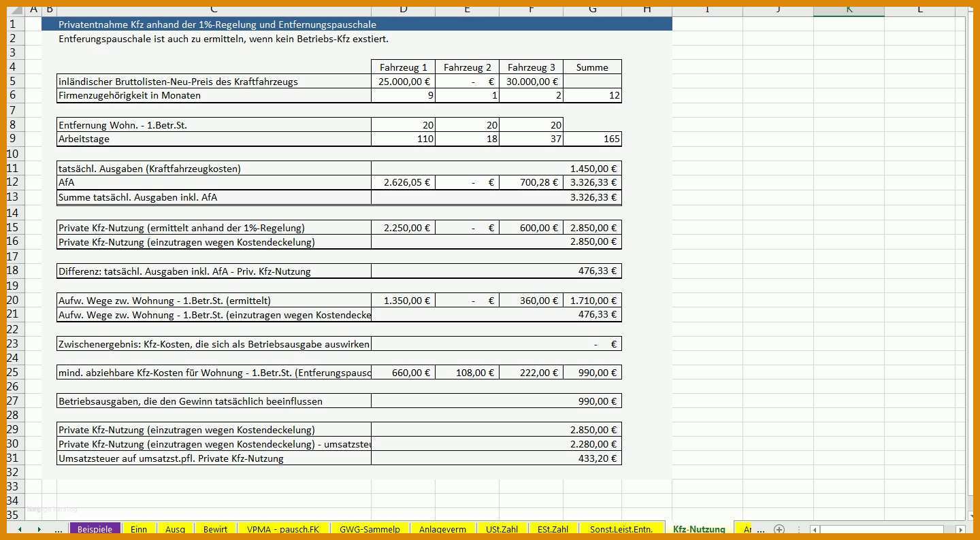This screenshot has height=540, width=980.
Task: Select the 1.350,00 € Aufw. Wege cell
Action: pyautogui.click(x=403, y=301)
